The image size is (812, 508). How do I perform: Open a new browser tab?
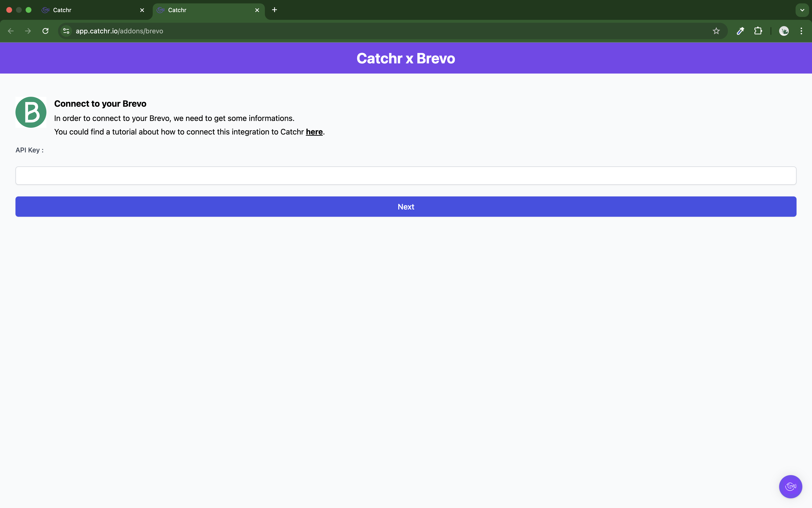[275, 10]
